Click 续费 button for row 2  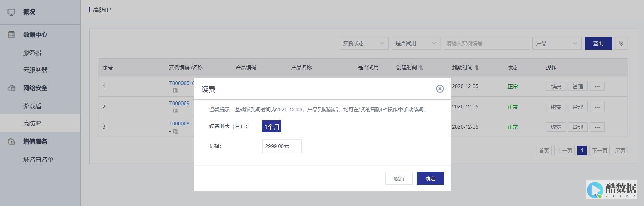click(556, 107)
